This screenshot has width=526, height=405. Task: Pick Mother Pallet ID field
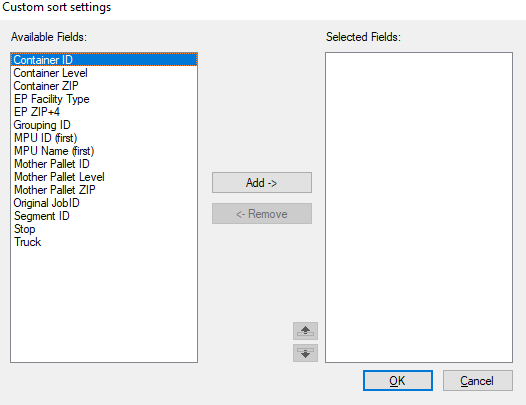[x=104, y=164]
